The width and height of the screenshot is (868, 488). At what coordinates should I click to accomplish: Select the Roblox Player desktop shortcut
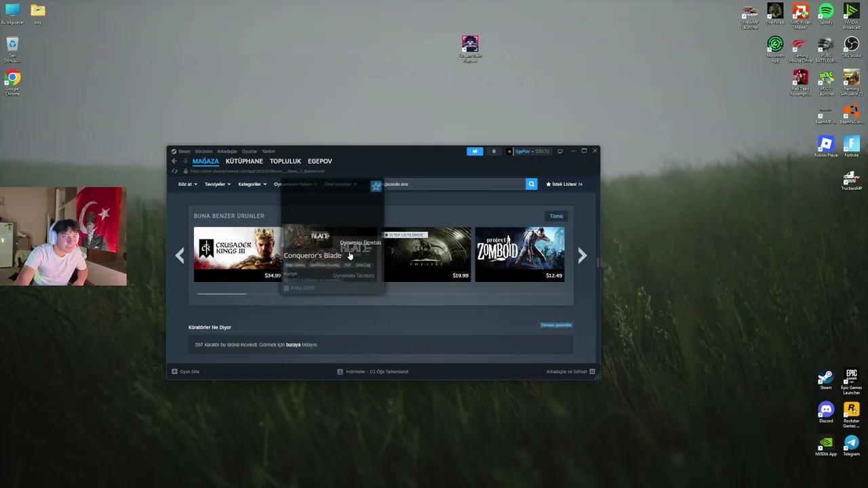(x=825, y=146)
